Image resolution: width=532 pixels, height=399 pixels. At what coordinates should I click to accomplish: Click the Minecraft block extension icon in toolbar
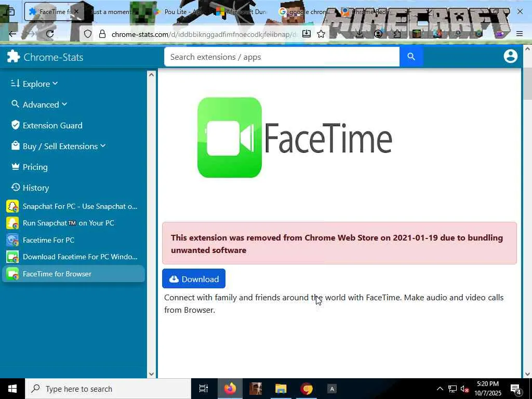[x=417, y=34]
